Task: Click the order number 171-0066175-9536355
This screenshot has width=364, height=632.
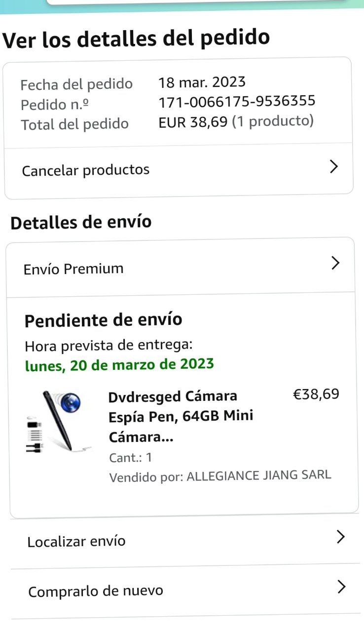Action: [237, 102]
